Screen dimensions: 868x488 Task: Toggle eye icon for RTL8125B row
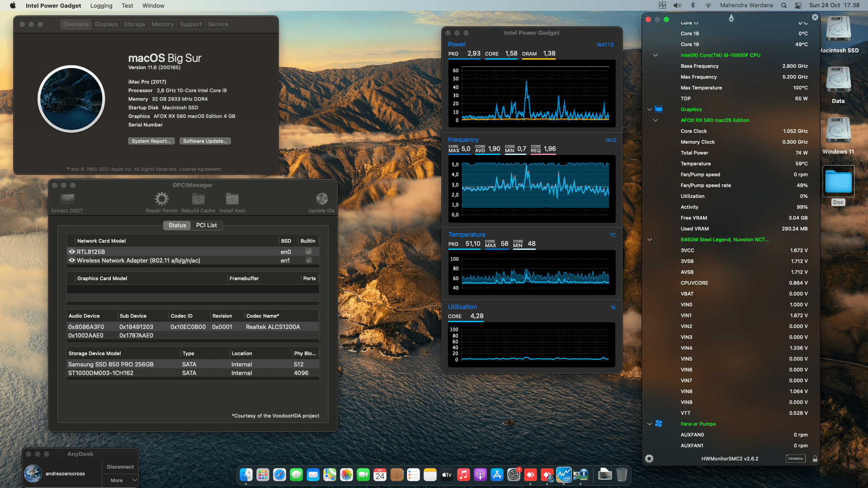coord(71,252)
